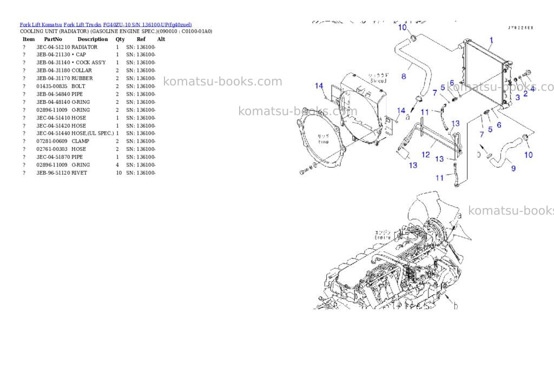Select part number 3EB-04-31180 COLLAR
The width and height of the screenshot is (554, 392).
[x=64, y=70]
